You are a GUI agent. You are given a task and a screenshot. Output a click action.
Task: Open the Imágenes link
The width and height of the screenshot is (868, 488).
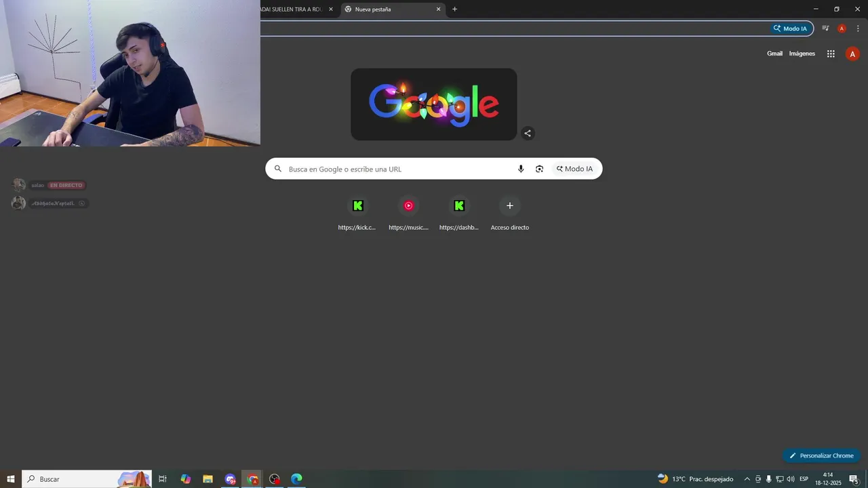pyautogui.click(x=802, y=54)
